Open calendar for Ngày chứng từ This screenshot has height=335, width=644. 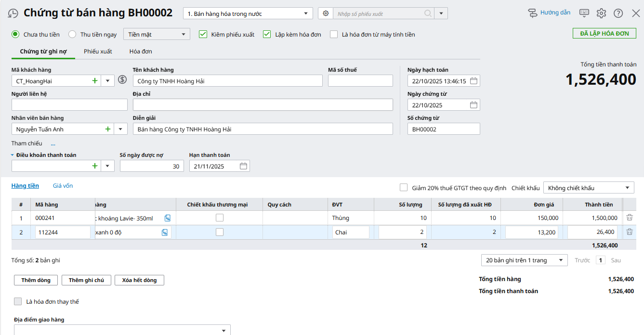(473, 105)
